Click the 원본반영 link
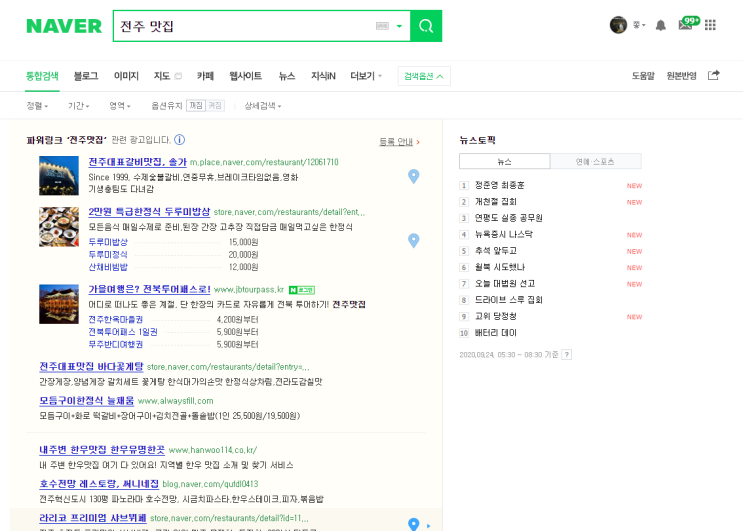The image size is (743, 531). coord(681,76)
